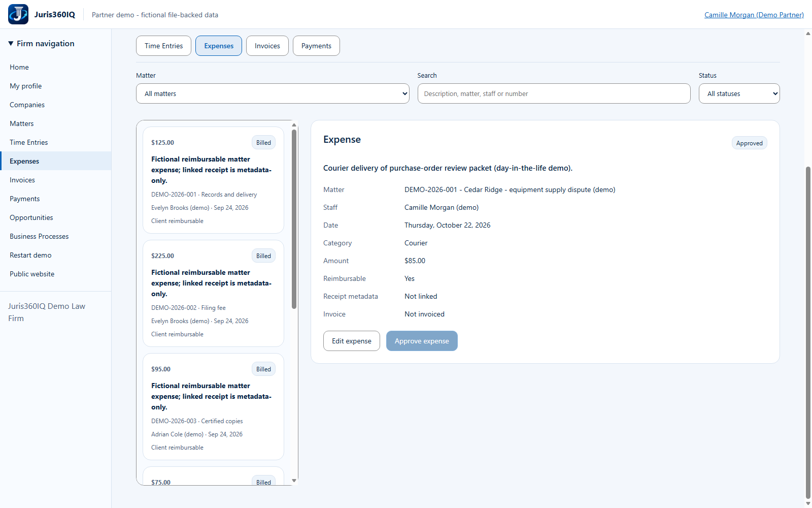Click the Thursday, October 22, 2026 date
This screenshot has width=812, height=508.
click(447, 225)
